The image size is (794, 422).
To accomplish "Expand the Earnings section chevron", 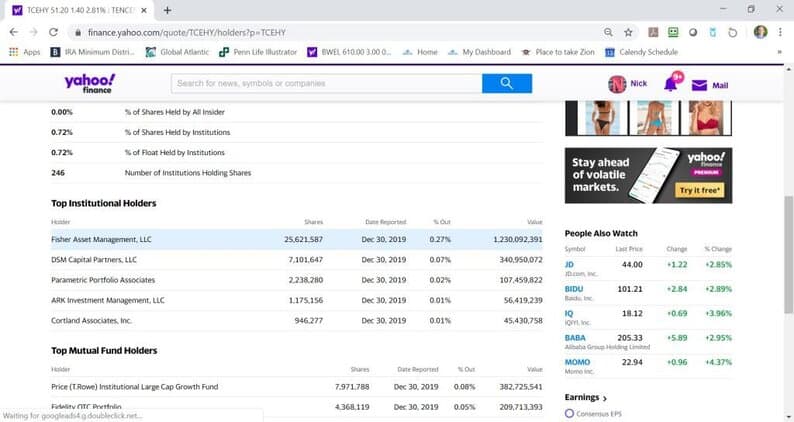I will 605,398.
